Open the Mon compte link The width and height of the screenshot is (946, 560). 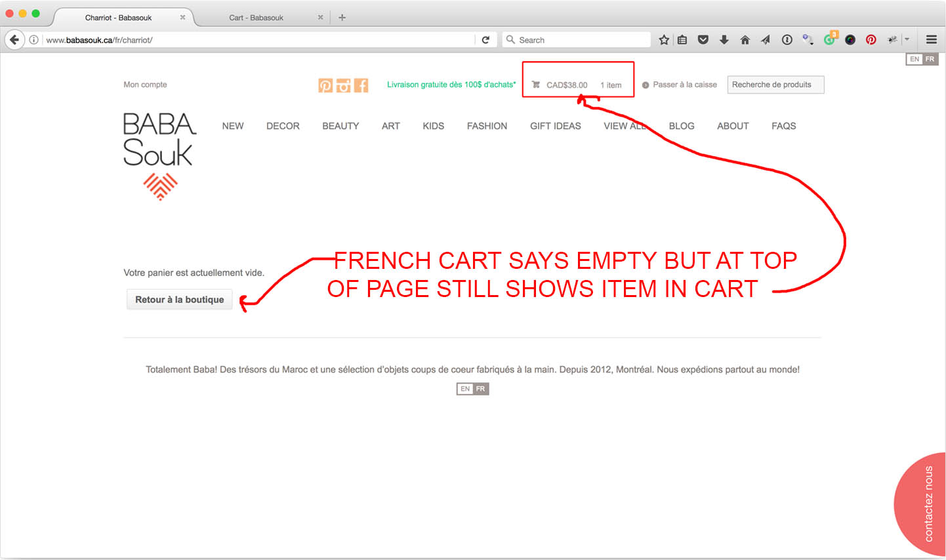point(145,85)
